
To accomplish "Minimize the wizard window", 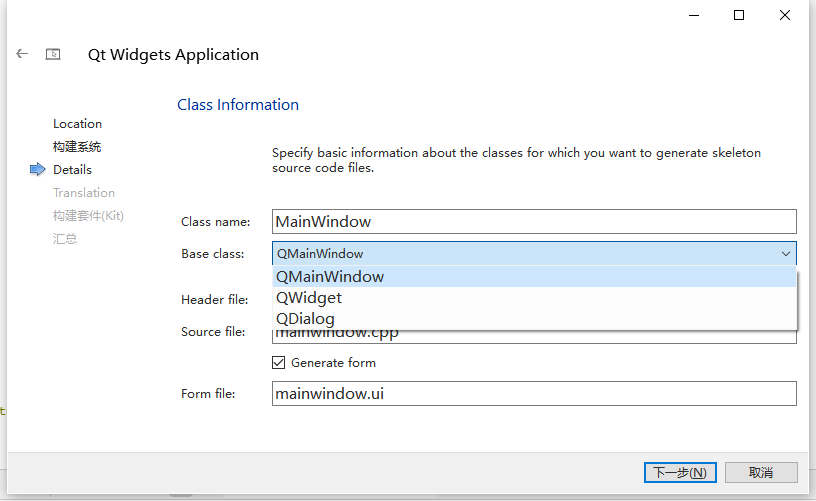I will click(694, 15).
